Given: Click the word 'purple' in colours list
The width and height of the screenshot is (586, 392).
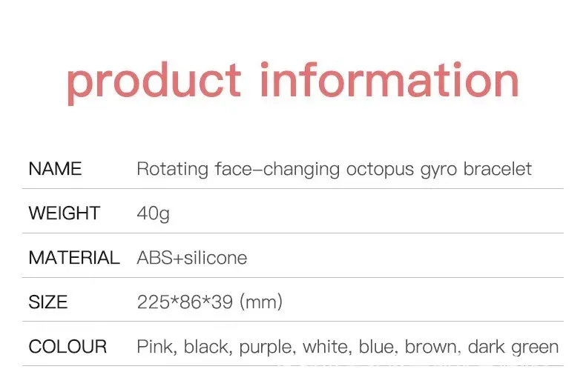Looking at the screenshot, I should (x=266, y=348).
